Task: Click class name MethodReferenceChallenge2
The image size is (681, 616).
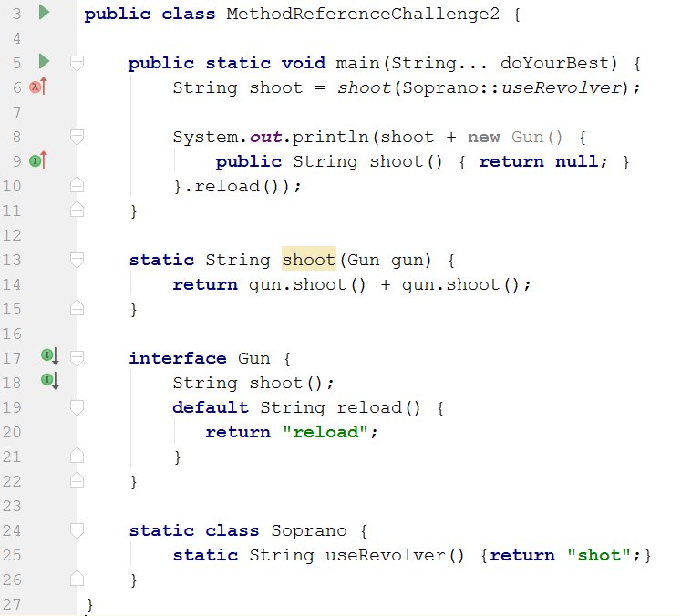Action: point(363,14)
